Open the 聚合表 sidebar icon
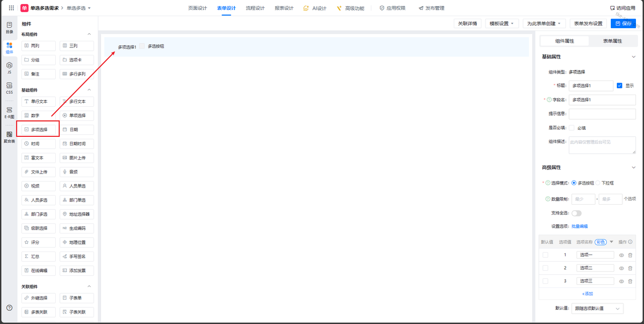 coord(9,137)
